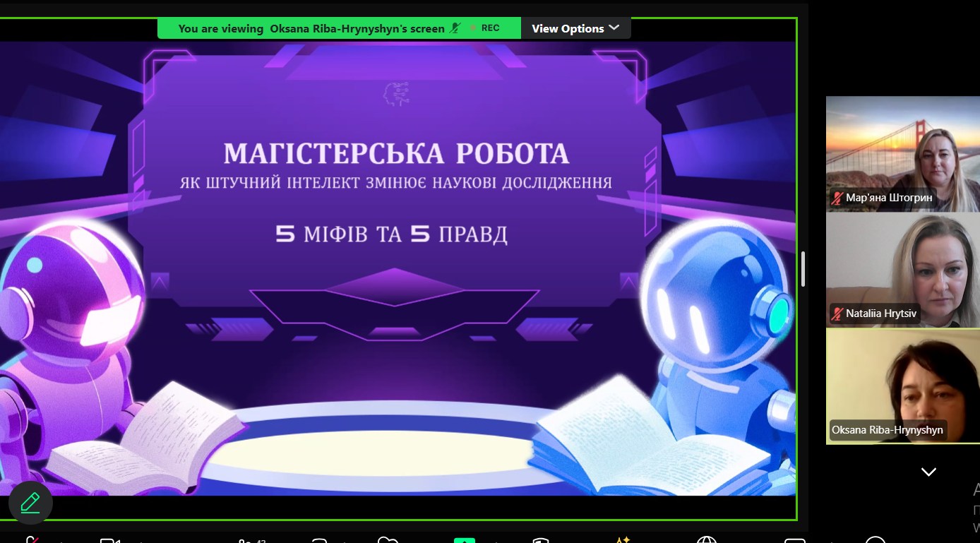This screenshot has width=980, height=543.
Task: Toggle Oksana Riba-Hrynyshyn's muted microphone indicator
Action: click(x=838, y=429)
